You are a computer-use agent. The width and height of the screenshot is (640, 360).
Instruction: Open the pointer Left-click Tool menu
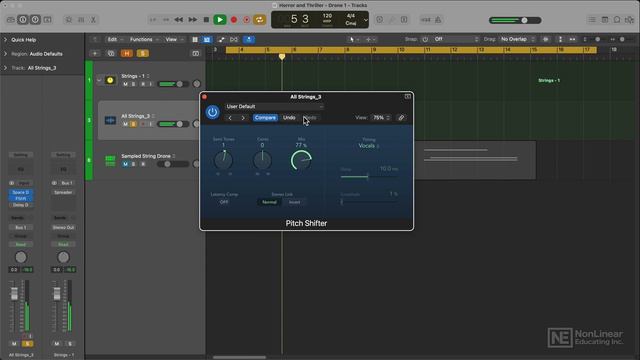point(353,40)
